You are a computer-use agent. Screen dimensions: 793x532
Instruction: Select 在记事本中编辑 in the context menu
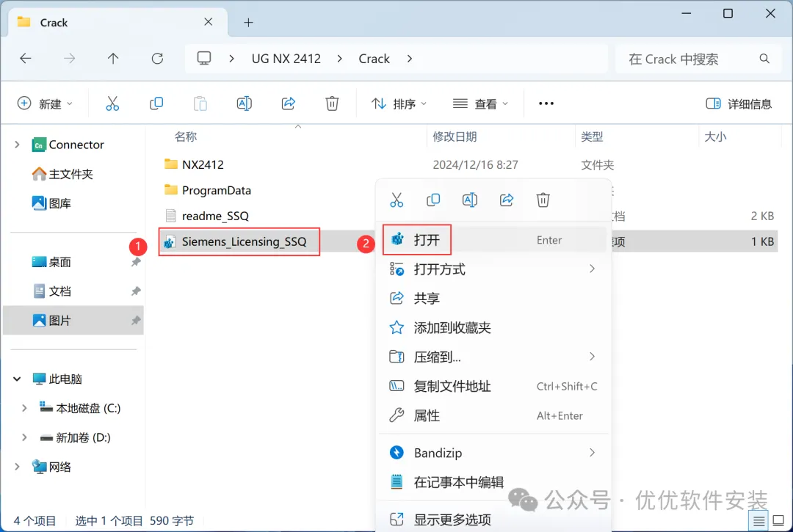(493, 482)
